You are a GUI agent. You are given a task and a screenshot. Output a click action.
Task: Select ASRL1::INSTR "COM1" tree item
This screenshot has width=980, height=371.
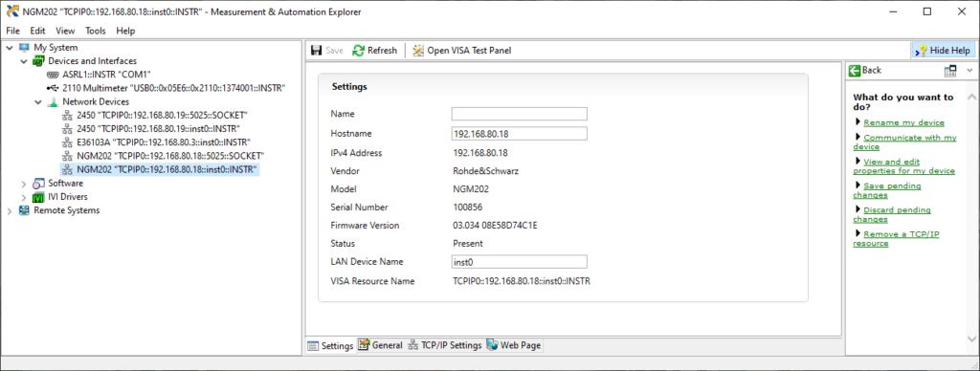coord(107,75)
